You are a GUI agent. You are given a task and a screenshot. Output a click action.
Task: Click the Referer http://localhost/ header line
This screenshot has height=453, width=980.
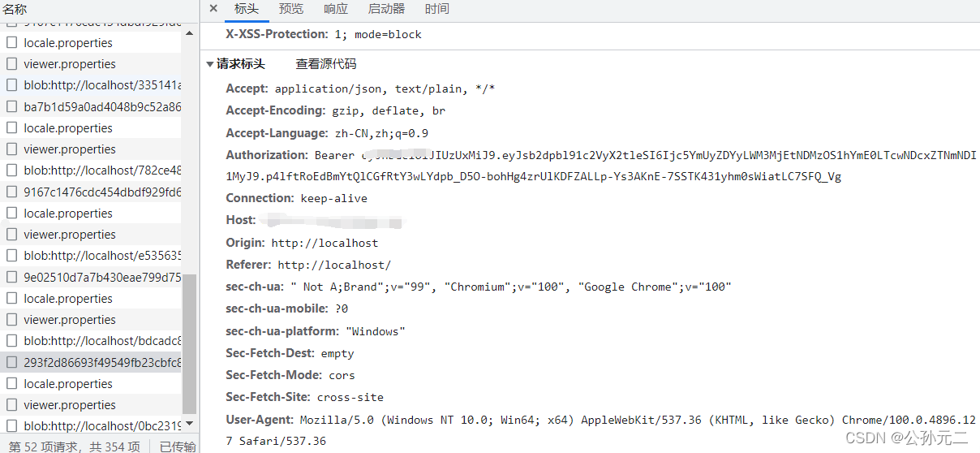tap(308, 265)
